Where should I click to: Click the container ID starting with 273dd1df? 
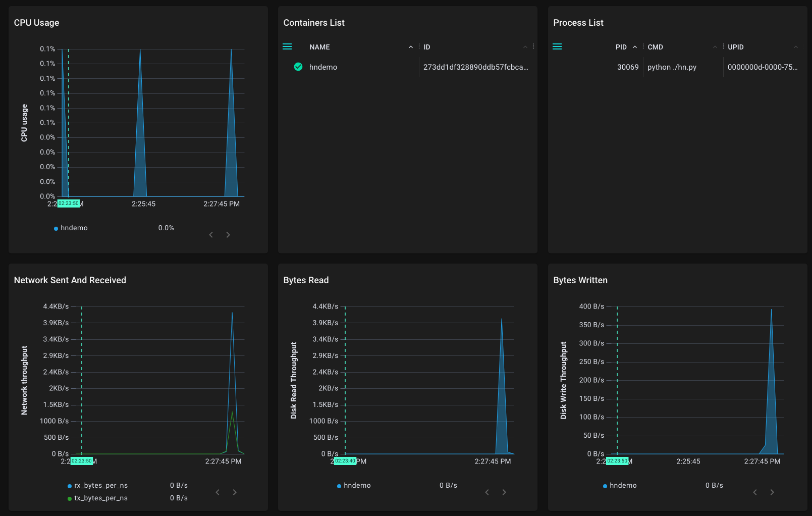tap(475, 67)
